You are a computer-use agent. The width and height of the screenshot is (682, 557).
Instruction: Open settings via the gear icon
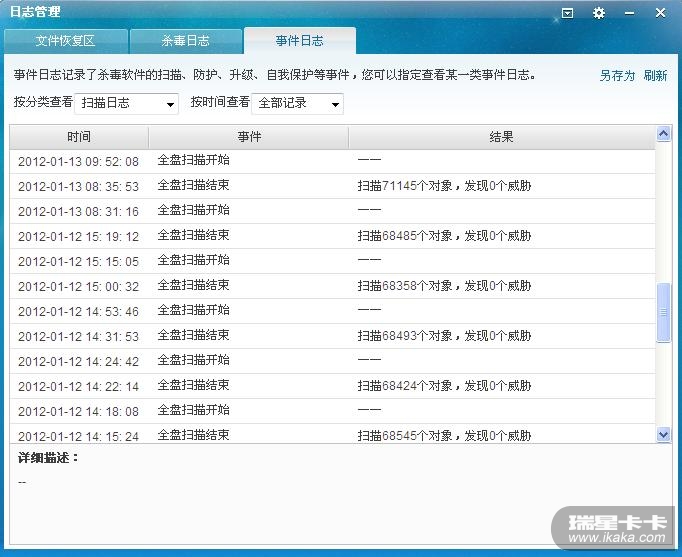(599, 13)
